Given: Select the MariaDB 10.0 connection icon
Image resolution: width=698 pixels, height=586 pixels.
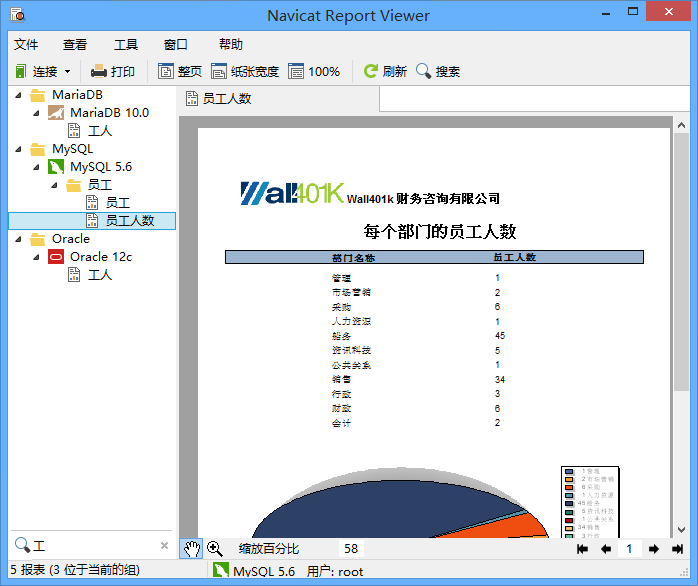Looking at the screenshot, I should click(56, 113).
